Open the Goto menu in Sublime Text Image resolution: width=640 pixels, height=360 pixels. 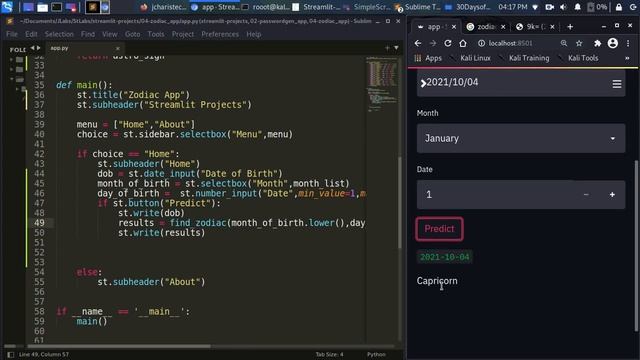(x=133, y=34)
